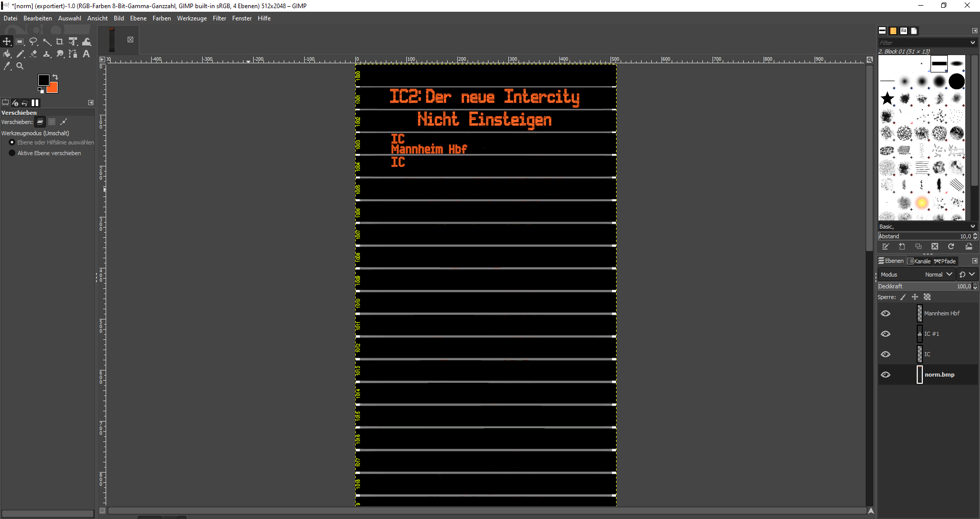The height and width of the screenshot is (519, 980).
Task: Select the Crop tool
Action: 60,42
